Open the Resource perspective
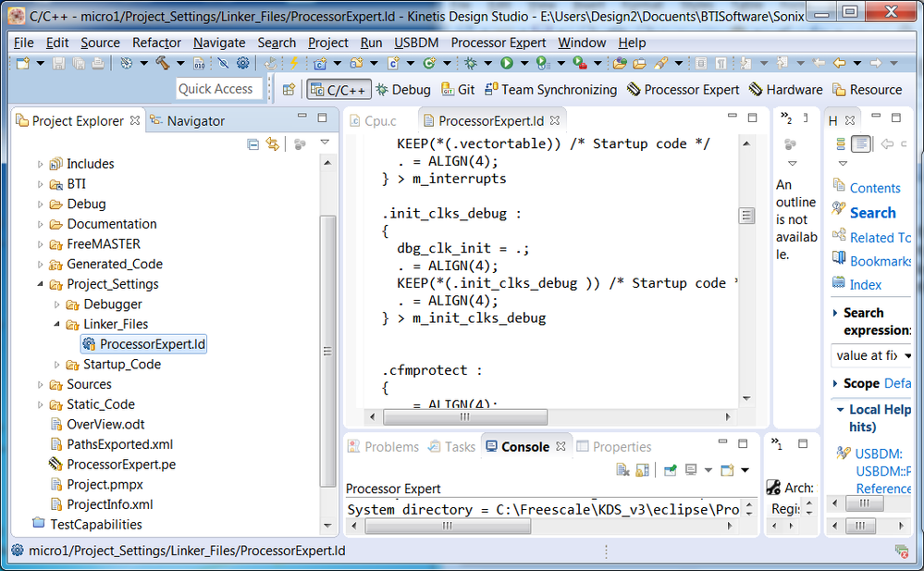 (868, 90)
